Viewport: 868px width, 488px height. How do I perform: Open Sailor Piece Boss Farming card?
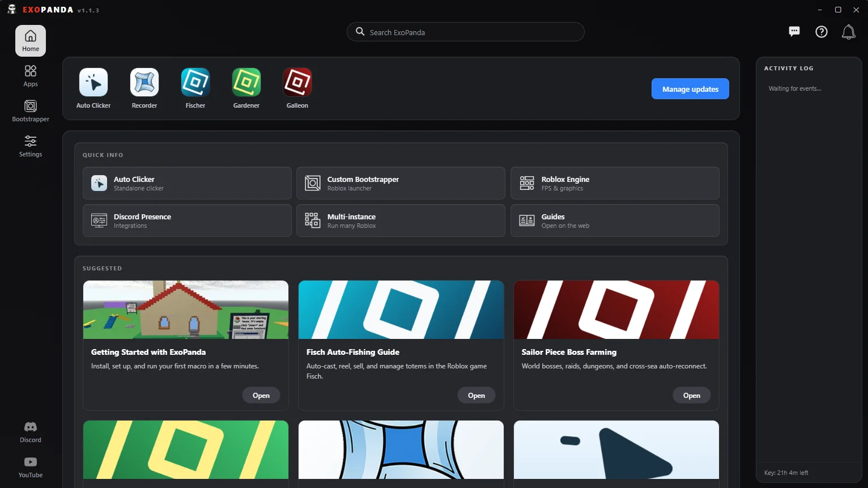(x=692, y=396)
